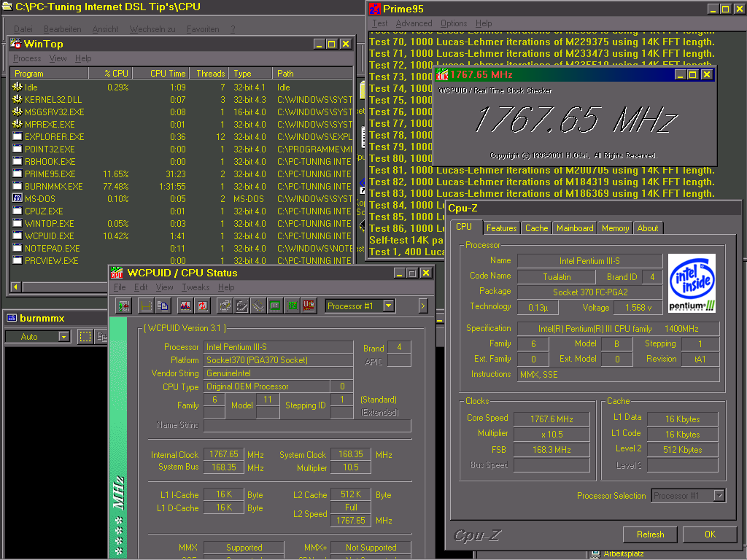Screen dimensions: 747x560
Task: Sort WinTop by the Program column header
Action: 50,74
